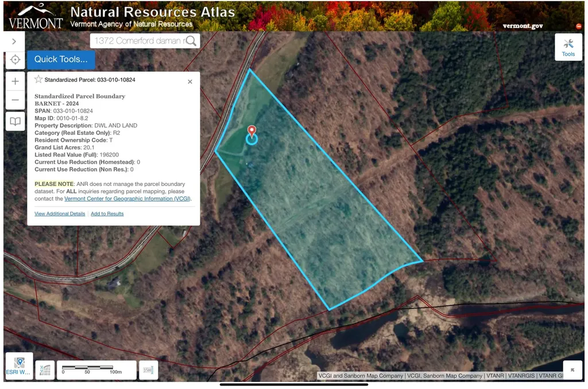Expand the left sidebar panel
Viewport: 588px width, 389px height.
(x=14, y=41)
